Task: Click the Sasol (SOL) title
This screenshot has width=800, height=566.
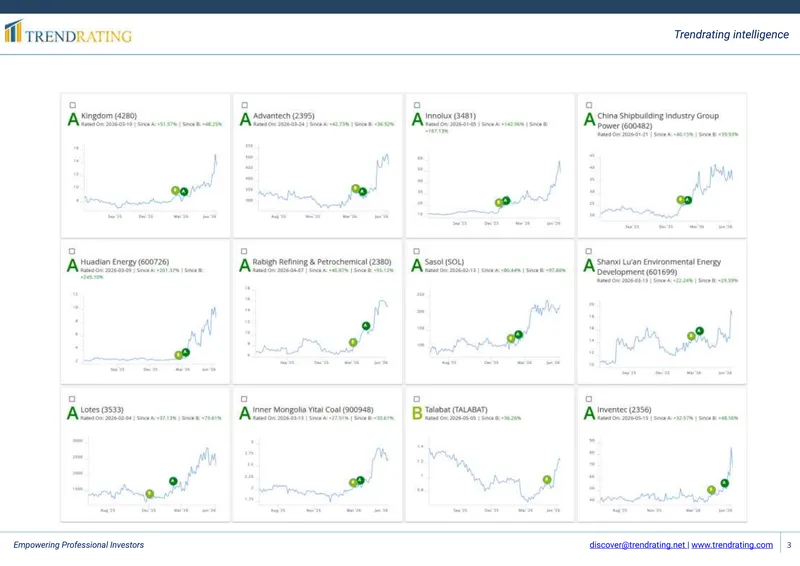Action: 444,262
